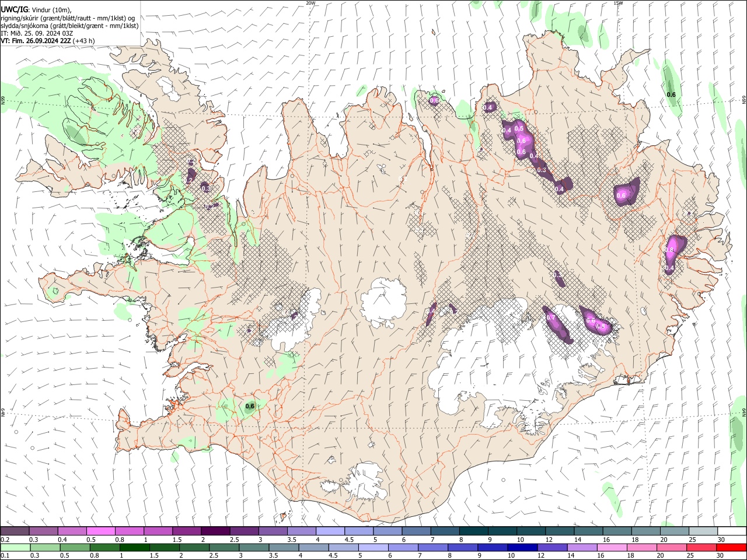The image size is (747, 560).
Task: Pick the bright red swatch ending the lower legend row
Action: click(x=731, y=548)
